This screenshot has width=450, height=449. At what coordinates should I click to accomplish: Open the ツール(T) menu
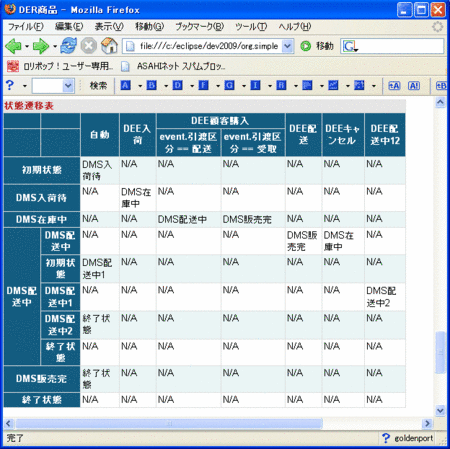[x=251, y=26]
